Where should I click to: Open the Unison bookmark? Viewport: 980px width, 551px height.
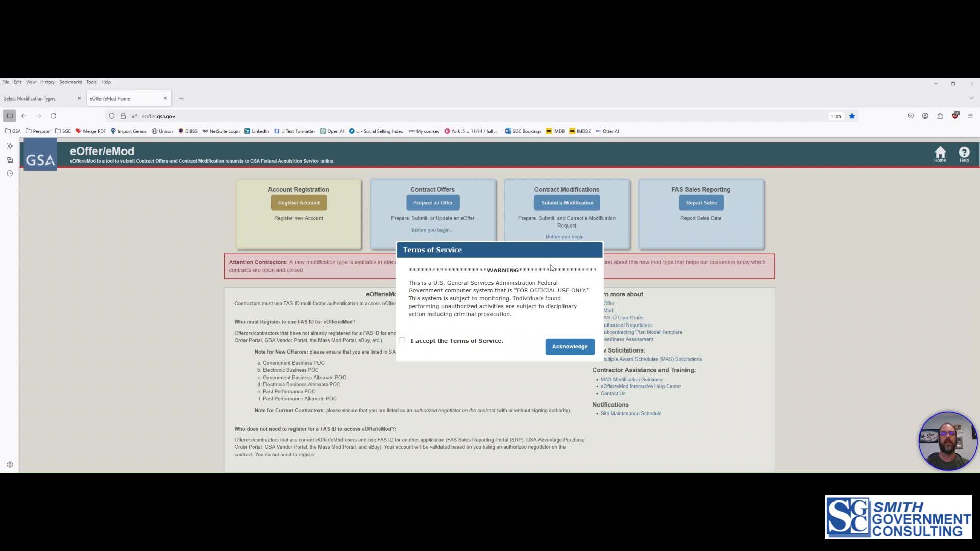click(x=162, y=131)
